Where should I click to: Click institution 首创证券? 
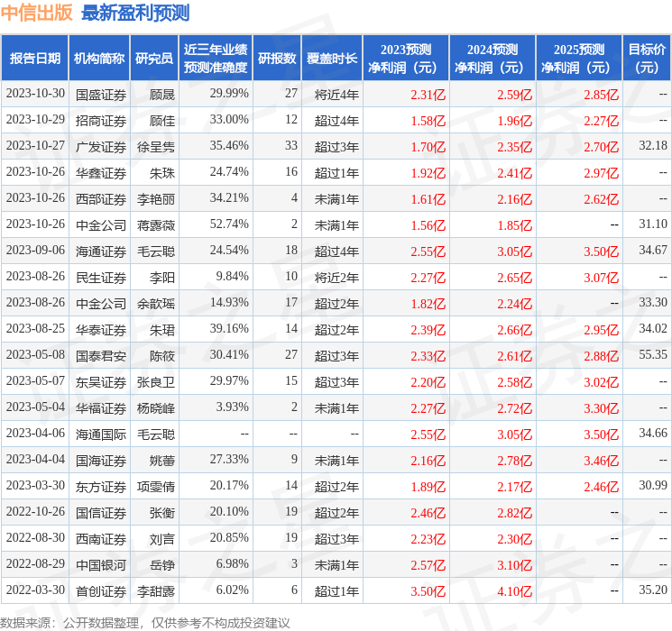[x=101, y=590]
